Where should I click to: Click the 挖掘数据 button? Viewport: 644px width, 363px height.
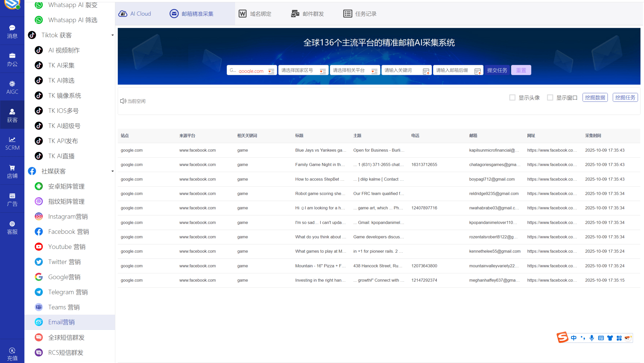coord(595,97)
